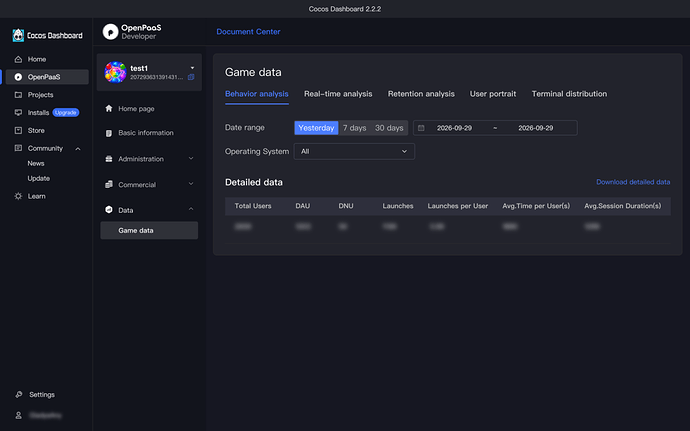Select 30 days date range option
Screen dimensions: 690x431
click(389, 128)
